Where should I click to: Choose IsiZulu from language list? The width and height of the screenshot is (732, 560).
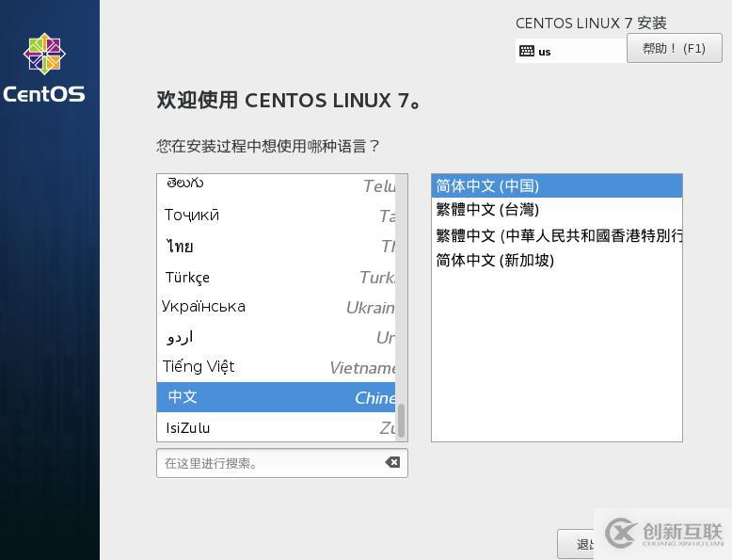tap(276, 427)
